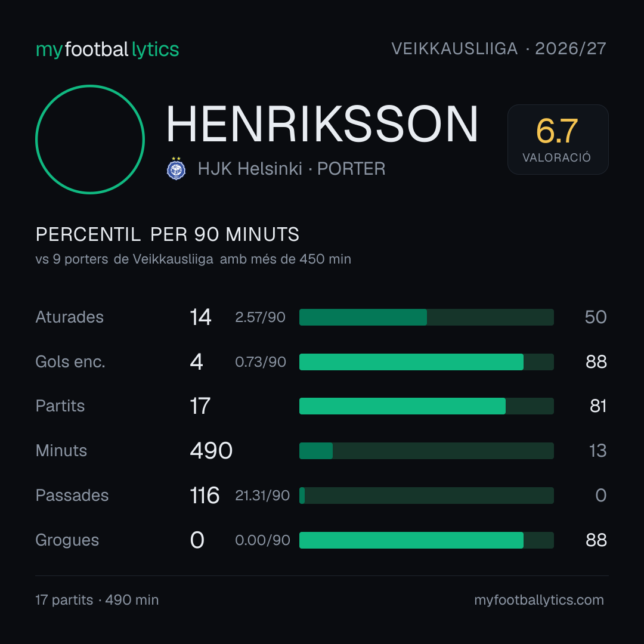This screenshot has height=644, width=644.
Task: Click the HJK Helsinki club crest icon
Action: click(x=176, y=168)
